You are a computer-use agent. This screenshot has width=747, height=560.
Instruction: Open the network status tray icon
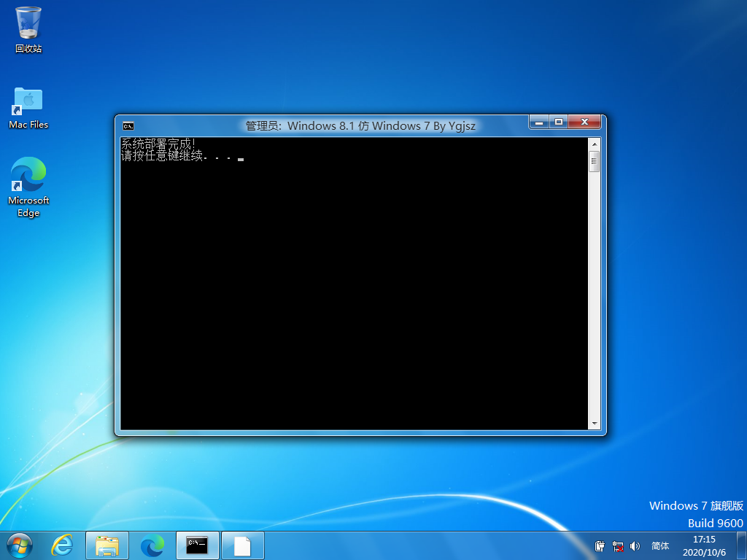pos(618,546)
